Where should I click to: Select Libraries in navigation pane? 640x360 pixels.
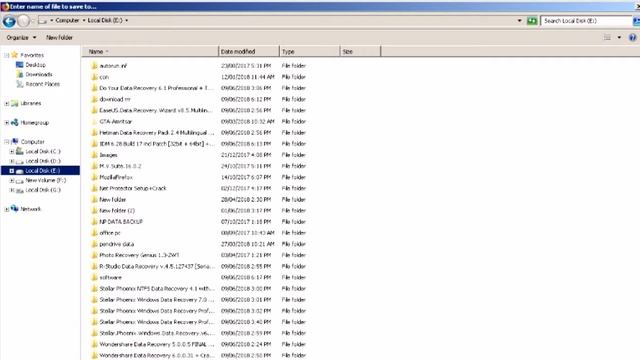(31, 103)
